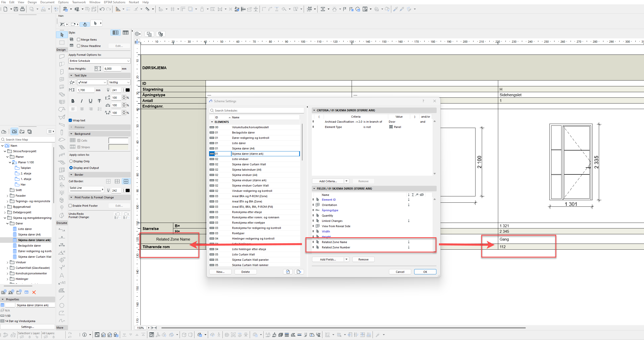Screen dimensions: 644x340
Task: Click the Print icon in toolbar
Action: [x=22, y=9]
